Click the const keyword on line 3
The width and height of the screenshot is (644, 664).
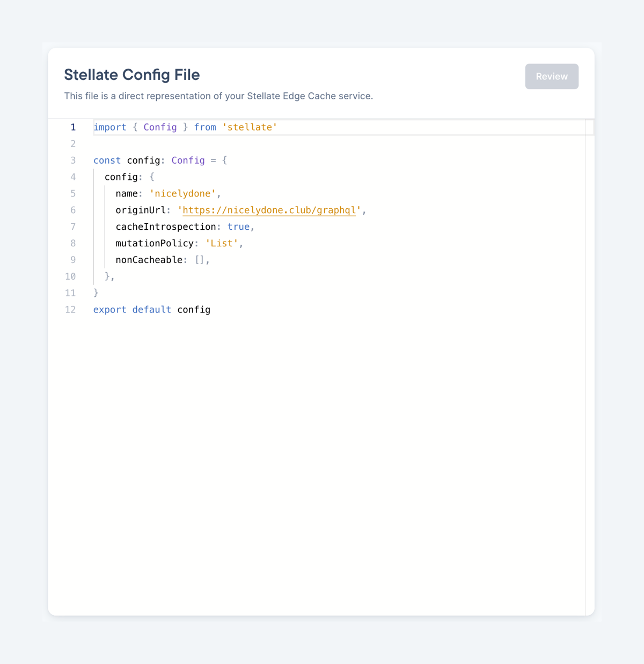tap(106, 160)
